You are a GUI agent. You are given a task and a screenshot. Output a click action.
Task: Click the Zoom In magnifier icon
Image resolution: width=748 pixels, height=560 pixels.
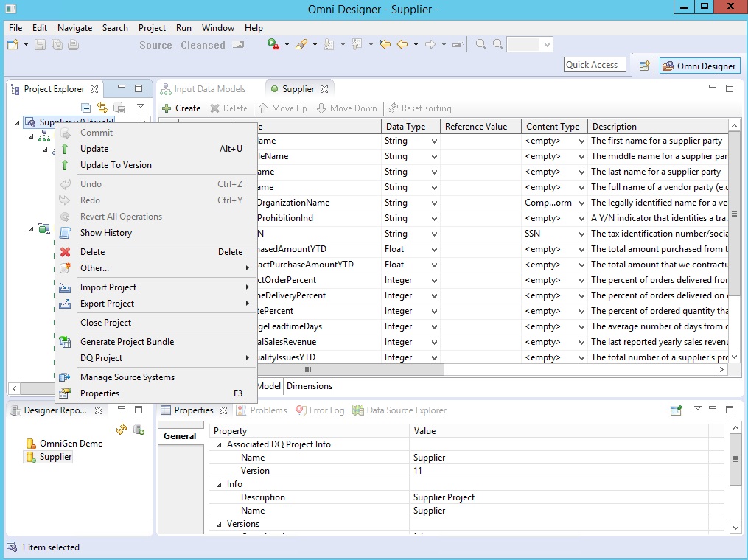click(x=497, y=44)
